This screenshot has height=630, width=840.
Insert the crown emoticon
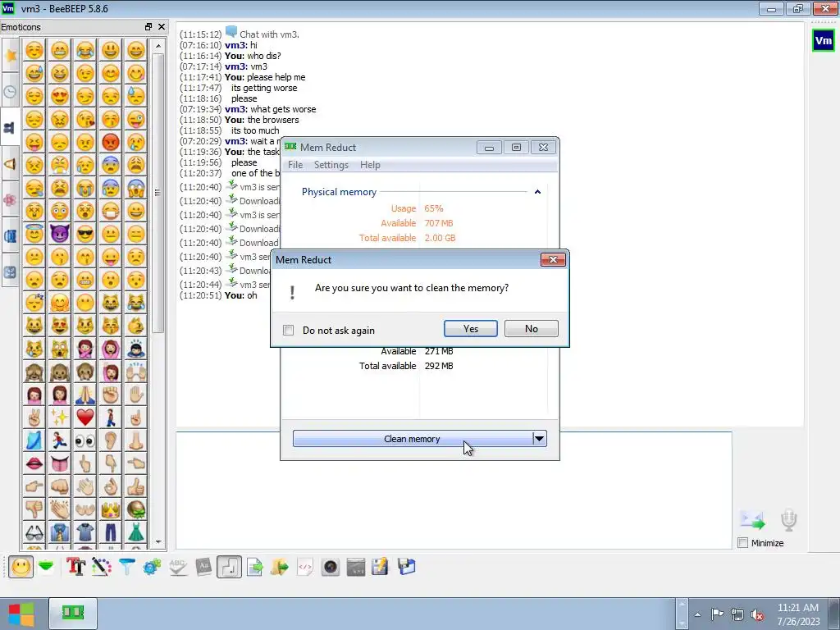click(x=111, y=509)
